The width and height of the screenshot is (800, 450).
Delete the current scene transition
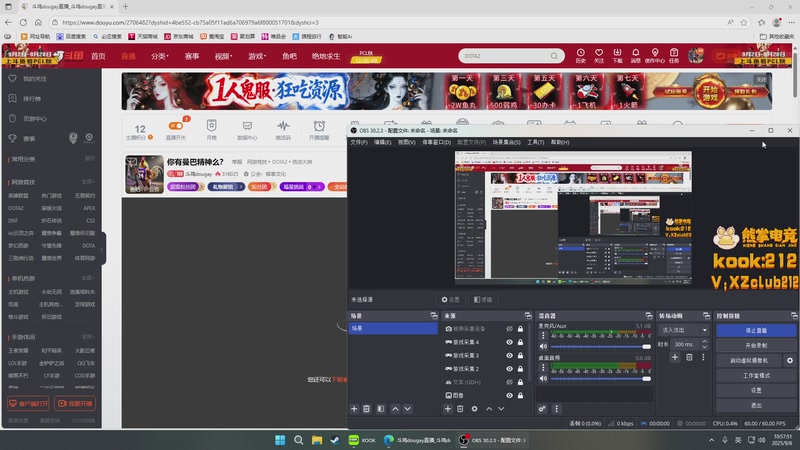(x=689, y=357)
